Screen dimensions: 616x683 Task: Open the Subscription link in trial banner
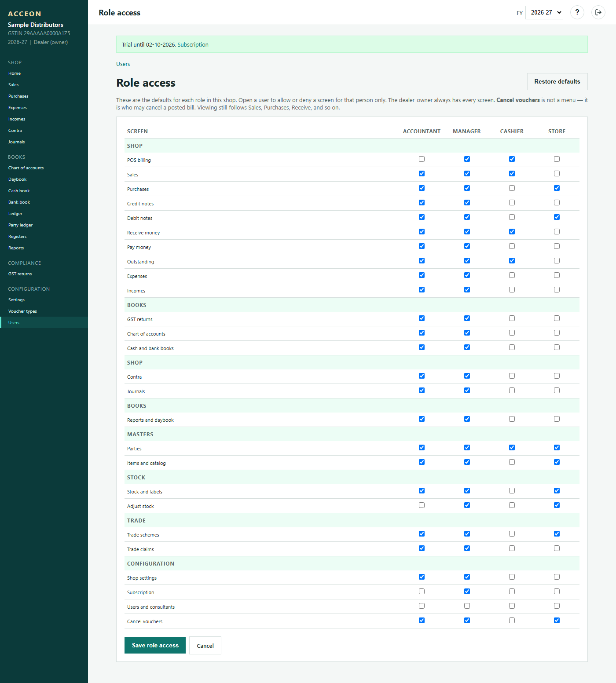193,45
